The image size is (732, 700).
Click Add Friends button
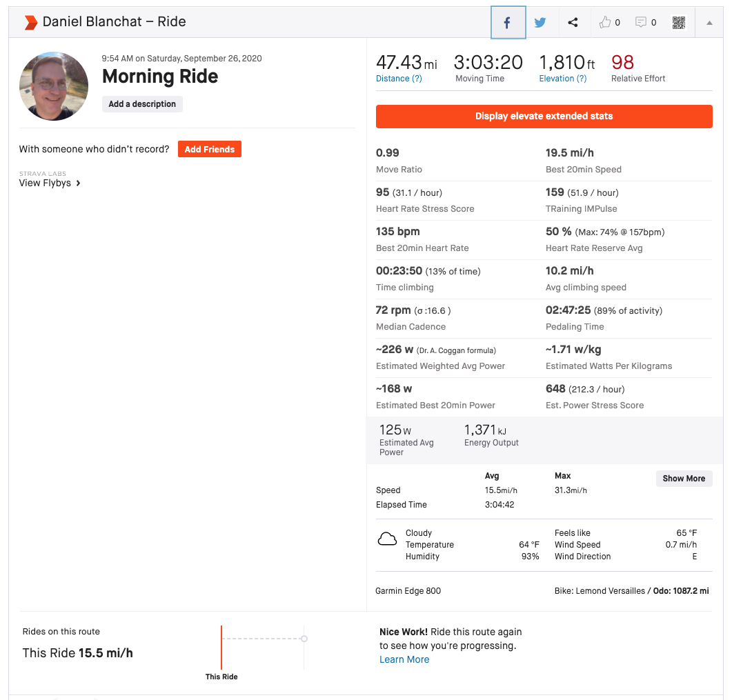coord(210,150)
